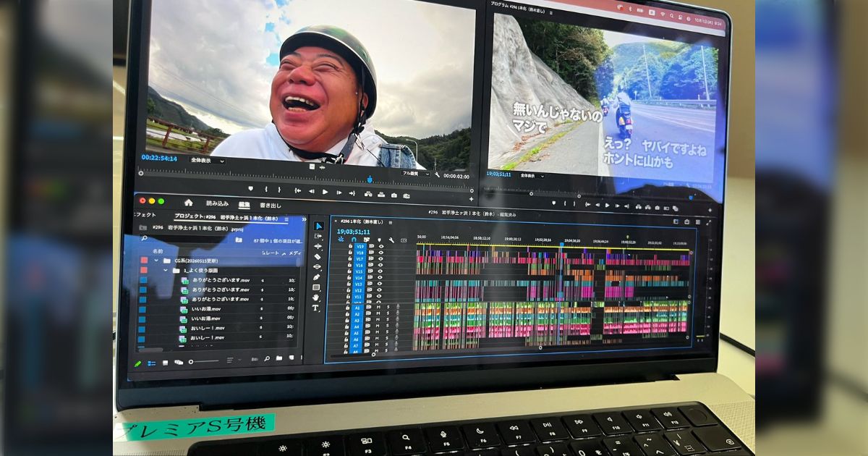Click the find icon at Project panel bottom
868x456 pixels.
tap(267, 358)
